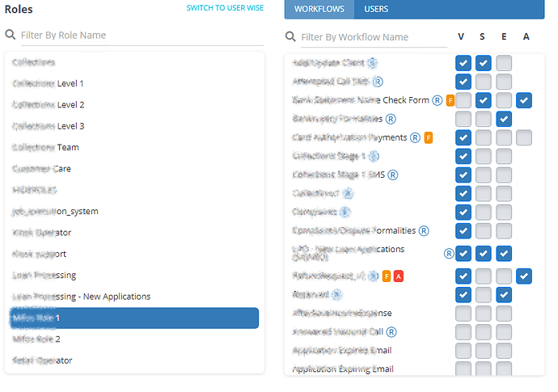Click R icon beside Dispute Formalities workflow
Screen dimensions: 558x392
424,231
